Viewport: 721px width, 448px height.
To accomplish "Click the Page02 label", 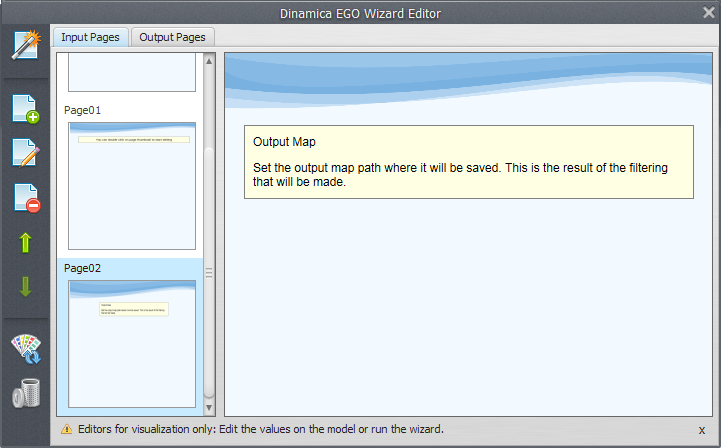I will coord(82,268).
